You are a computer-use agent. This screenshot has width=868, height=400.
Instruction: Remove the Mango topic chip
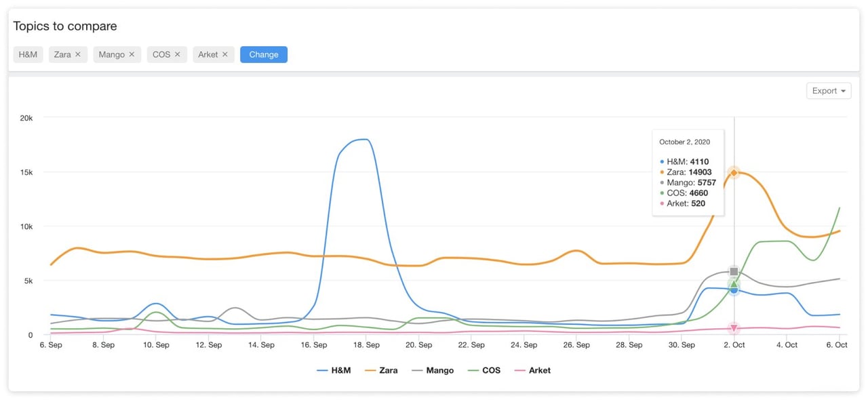[x=132, y=54]
